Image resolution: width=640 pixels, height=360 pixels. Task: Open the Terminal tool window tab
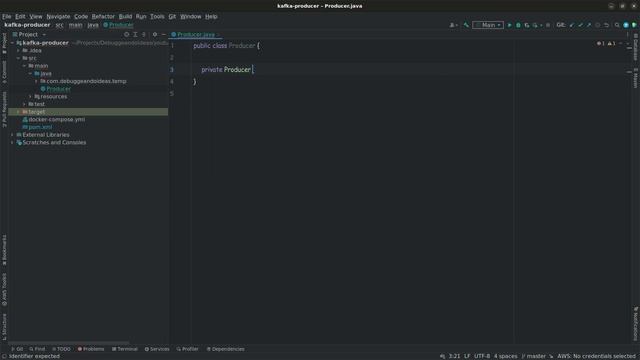pyautogui.click(x=124, y=349)
